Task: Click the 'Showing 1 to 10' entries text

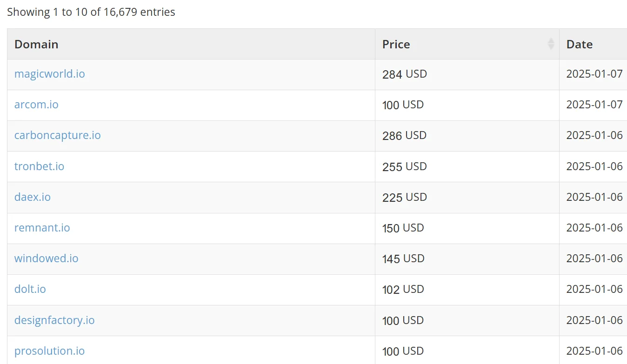Action: tap(91, 12)
